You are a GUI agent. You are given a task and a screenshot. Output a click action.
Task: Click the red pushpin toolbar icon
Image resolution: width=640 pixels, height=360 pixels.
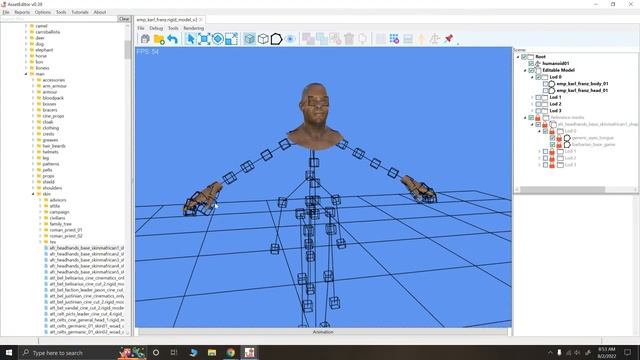[449, 39]
